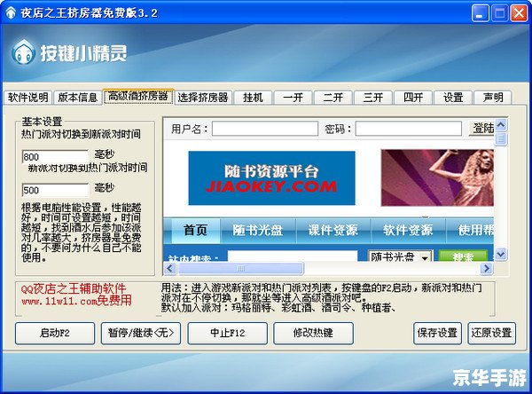Click the 暂停/继续 button
Screen dimensions: 532x394
click(x=141, y=333)
